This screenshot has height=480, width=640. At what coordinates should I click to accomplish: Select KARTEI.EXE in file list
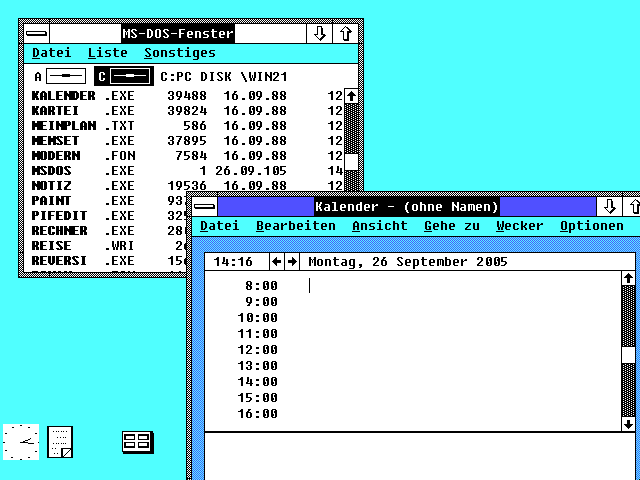187,111
